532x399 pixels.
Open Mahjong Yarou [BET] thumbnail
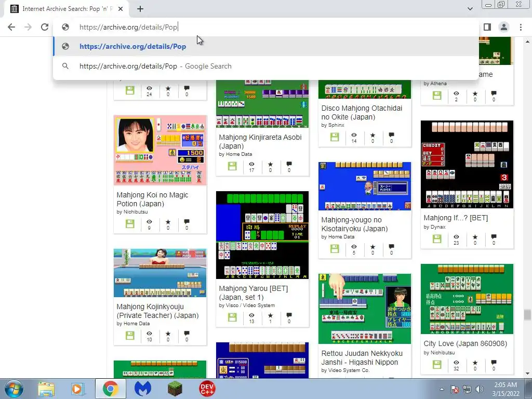[x=262, y=235]
